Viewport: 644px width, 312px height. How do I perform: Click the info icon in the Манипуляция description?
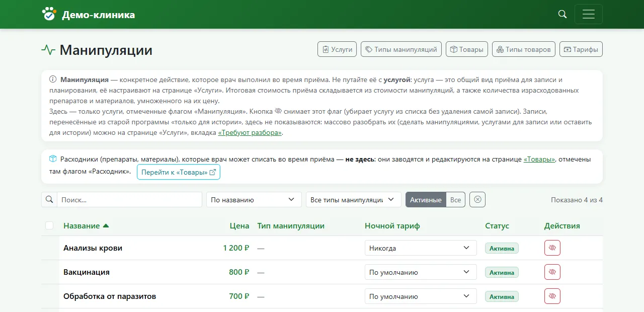[x=53, y=80]
